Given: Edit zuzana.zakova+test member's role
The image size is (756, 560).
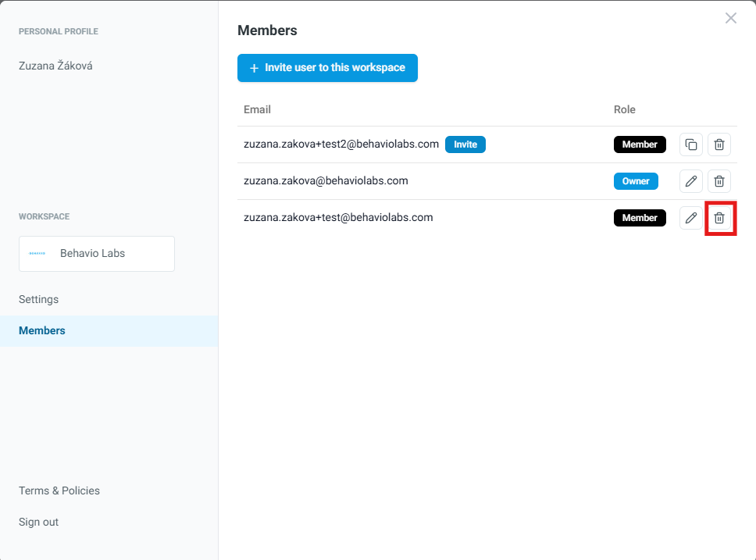Looking at the screenshot, I should tap(691, 218).
